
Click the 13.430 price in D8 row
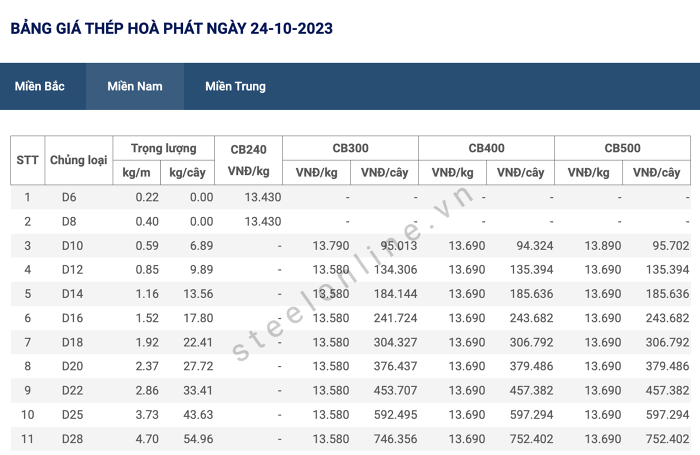[x=262, y=221]
